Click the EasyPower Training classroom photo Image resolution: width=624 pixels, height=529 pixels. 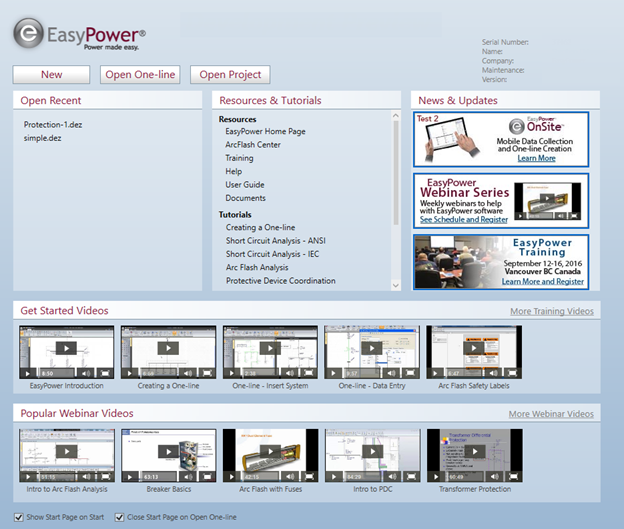458,262
